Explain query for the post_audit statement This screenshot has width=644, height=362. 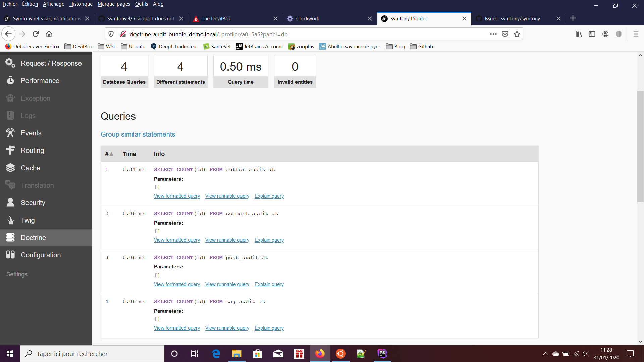click(x=269, y=284)
